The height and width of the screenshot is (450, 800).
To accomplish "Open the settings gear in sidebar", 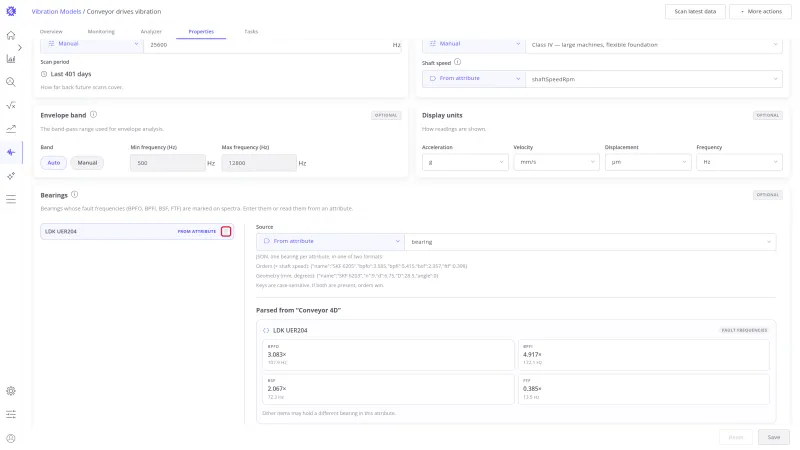I will point(11,391).
